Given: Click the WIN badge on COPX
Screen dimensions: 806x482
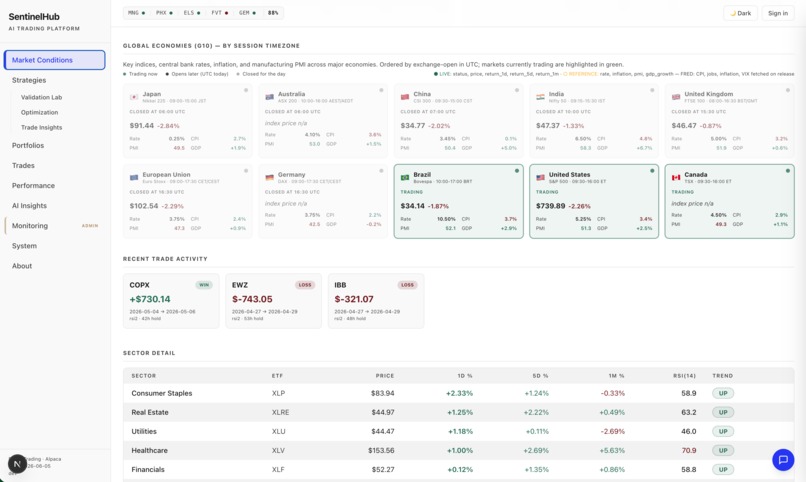Looking at the screenshot, I should [204, 285].
